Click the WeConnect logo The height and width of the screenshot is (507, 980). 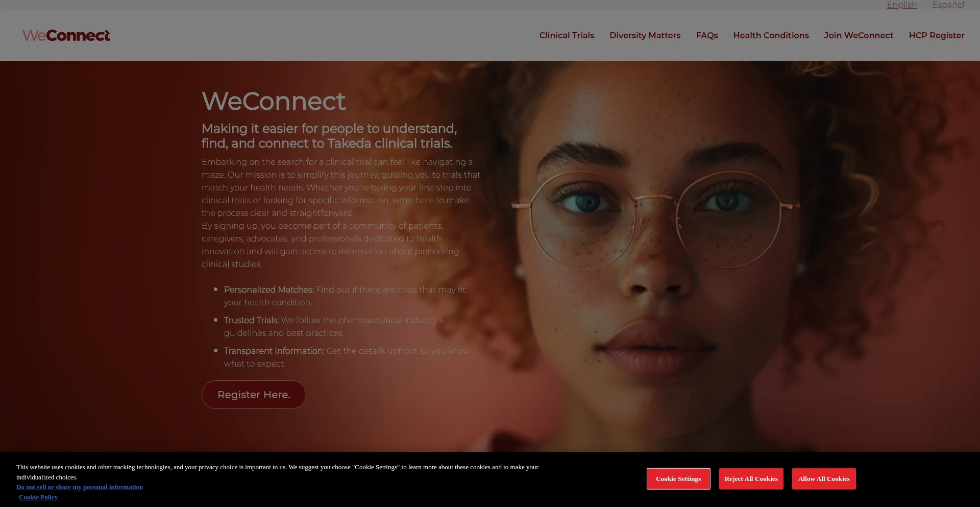(x=66, y=35)
